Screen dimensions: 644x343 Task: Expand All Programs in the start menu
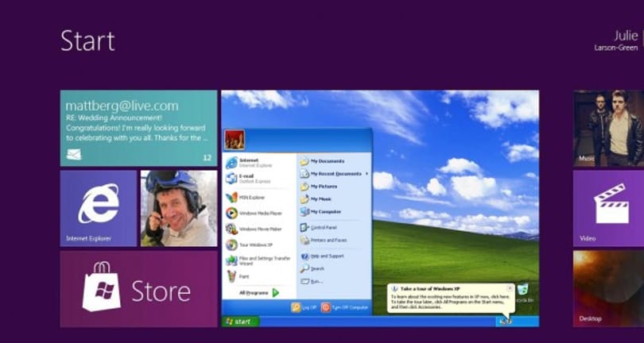(x=258, y=292)
